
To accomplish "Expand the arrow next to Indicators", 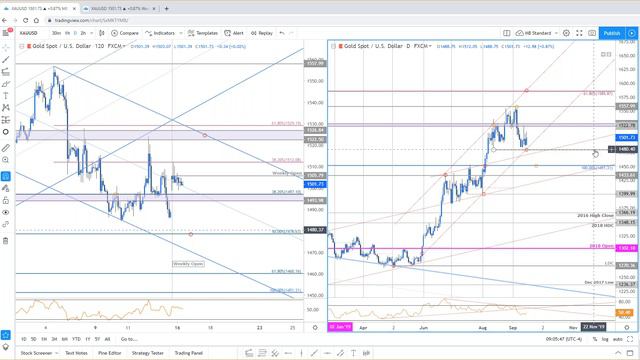I will (180, 33).
